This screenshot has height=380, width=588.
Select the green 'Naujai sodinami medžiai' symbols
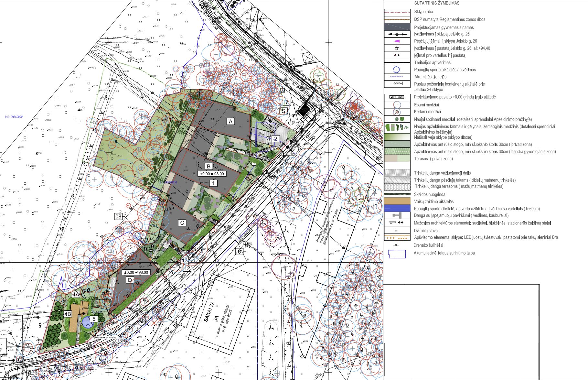(399, 119)
